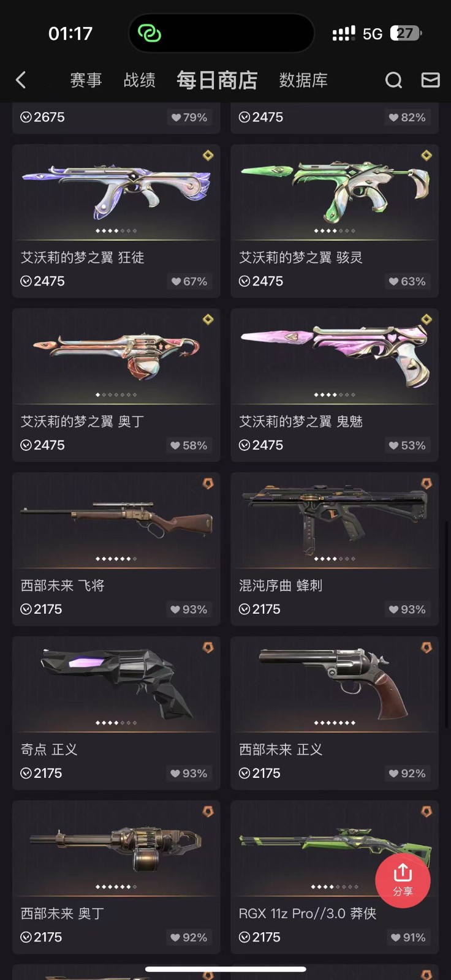Switch to the 赛事 tab
Image resolution: width=451 pixels, height=980 pixels.
pos(86,80)
